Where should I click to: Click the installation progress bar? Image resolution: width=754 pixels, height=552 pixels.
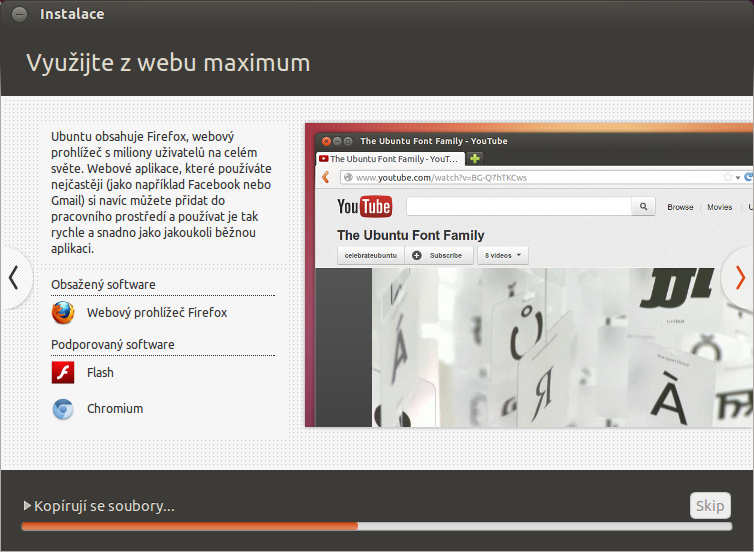377,527
